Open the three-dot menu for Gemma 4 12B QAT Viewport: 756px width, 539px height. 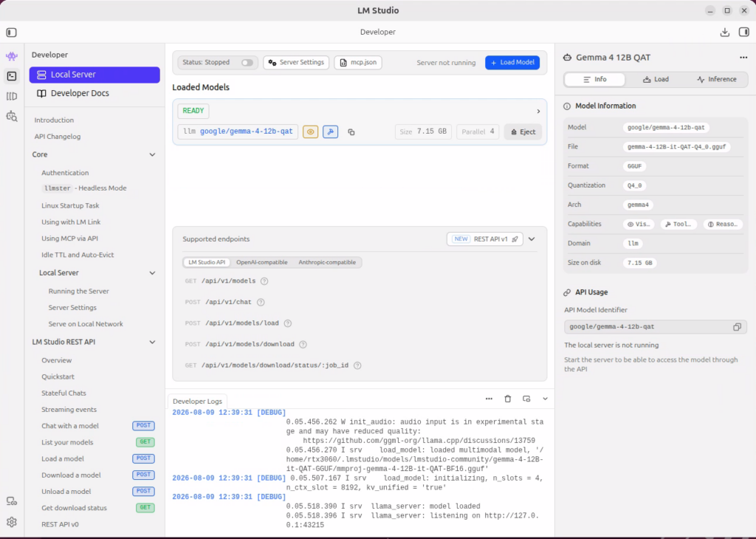(x=743, y=58)
